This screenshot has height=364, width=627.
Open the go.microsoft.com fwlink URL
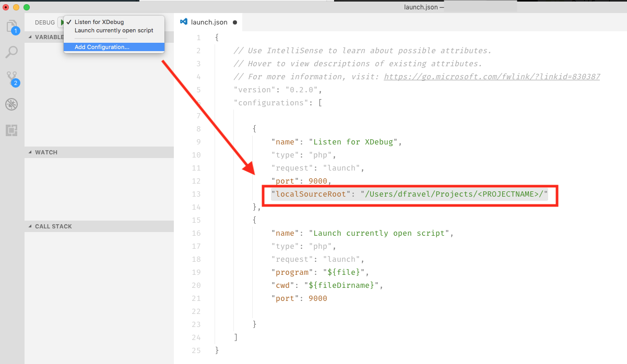tap(492, 77)
